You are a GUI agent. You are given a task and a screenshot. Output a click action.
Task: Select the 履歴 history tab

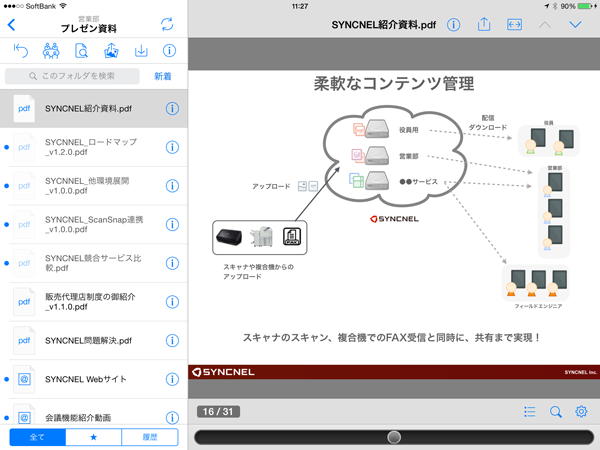tap(150, 437)
